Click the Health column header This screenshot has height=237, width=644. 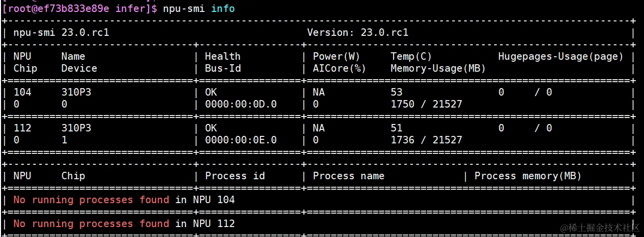point(223,56)
